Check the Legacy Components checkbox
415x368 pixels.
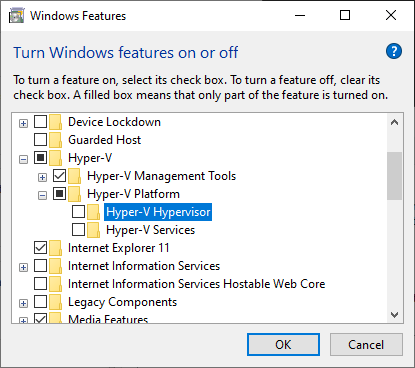pyautogui.click(x=40, y=302)
